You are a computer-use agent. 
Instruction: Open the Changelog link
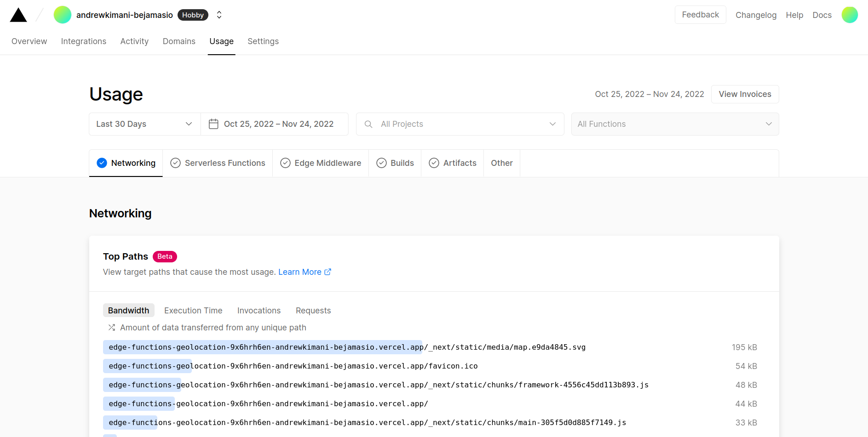[x=756, y=15]
